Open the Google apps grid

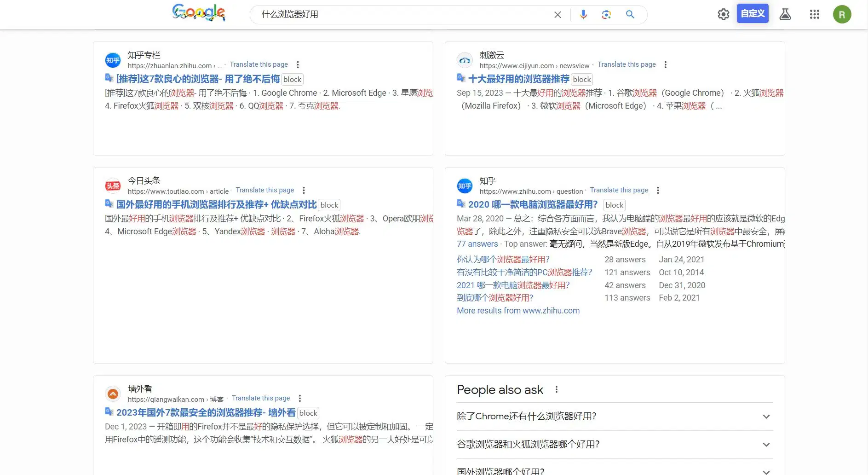815,14
